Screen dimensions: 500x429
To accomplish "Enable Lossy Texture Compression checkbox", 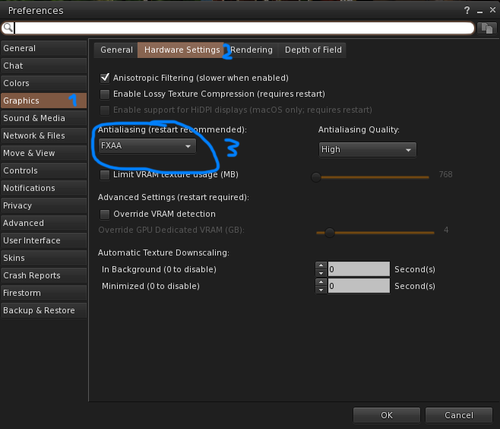I will click(x=105, y=94).
